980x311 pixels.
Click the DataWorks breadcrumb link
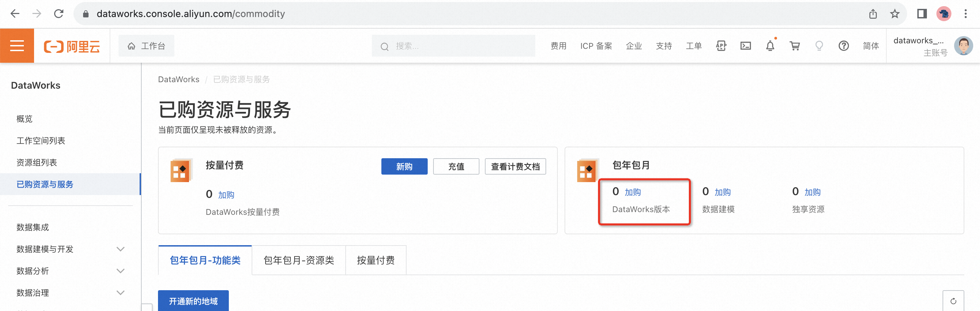point(178,79)
